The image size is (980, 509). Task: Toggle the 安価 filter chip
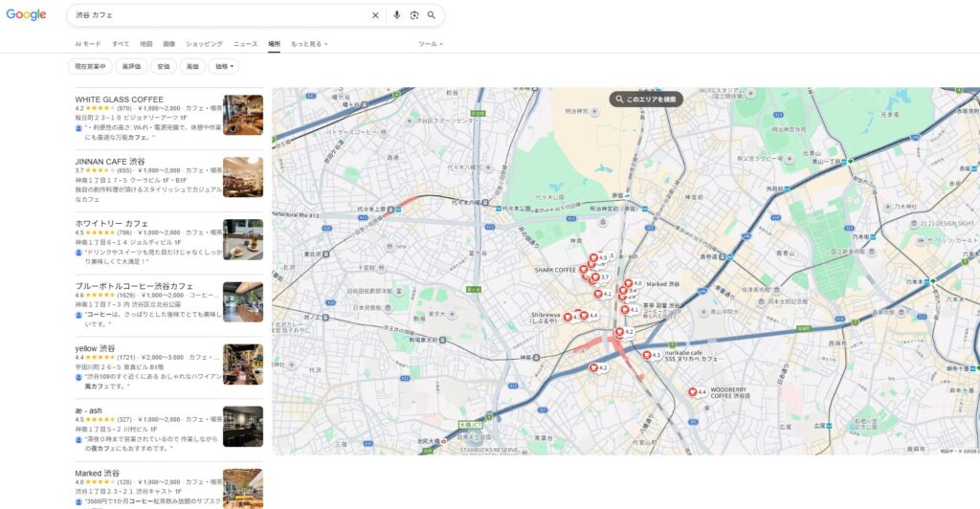pos(163,66)
